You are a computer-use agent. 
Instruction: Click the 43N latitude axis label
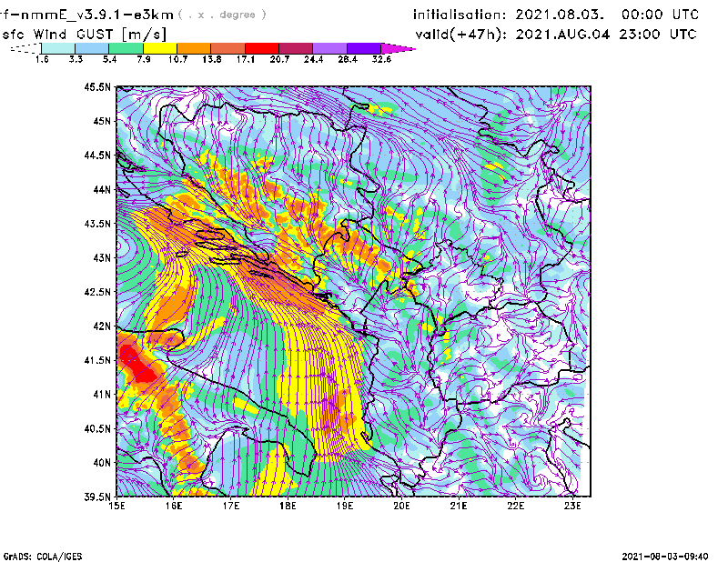(x=102, y=257)
